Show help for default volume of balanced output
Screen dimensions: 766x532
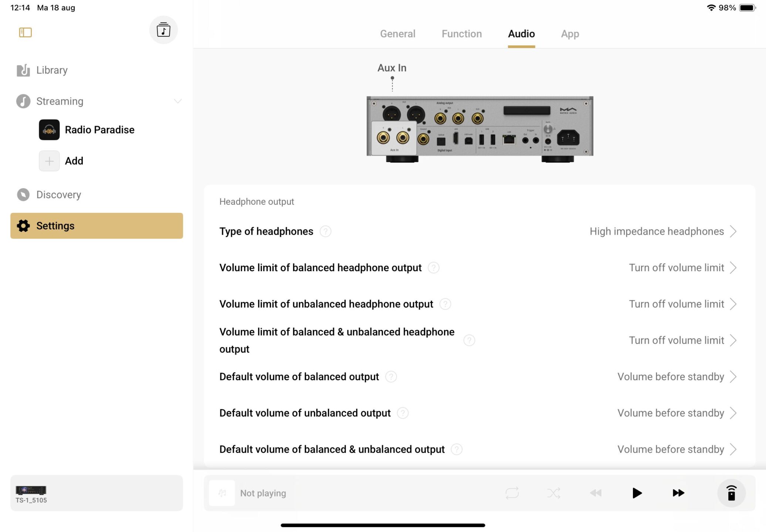point(391,376)
